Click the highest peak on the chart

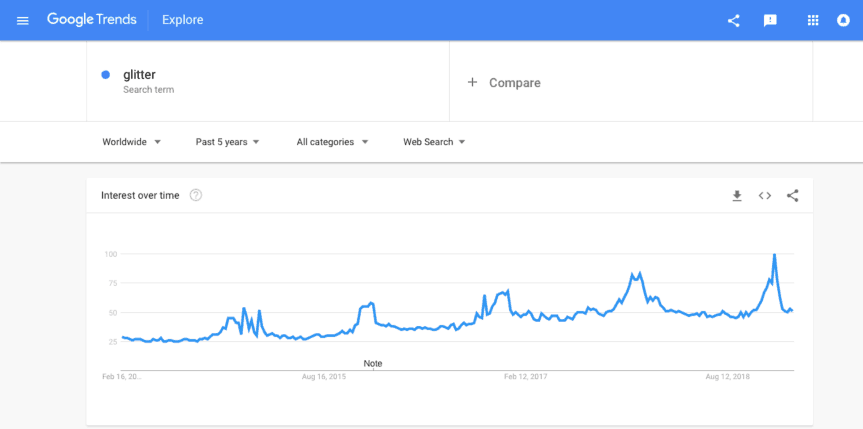774,255
